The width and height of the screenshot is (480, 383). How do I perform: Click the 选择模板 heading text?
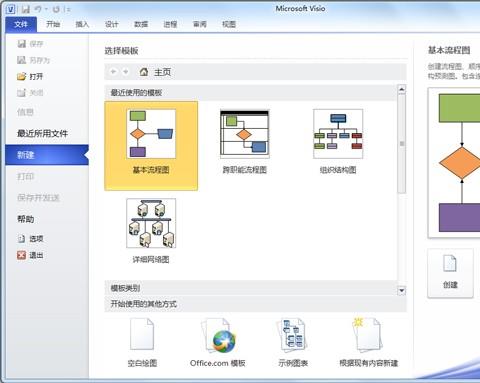[121, 51]
